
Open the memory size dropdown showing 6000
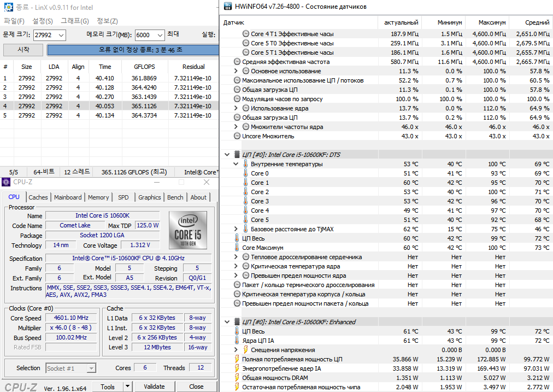(x=160, y=35)
